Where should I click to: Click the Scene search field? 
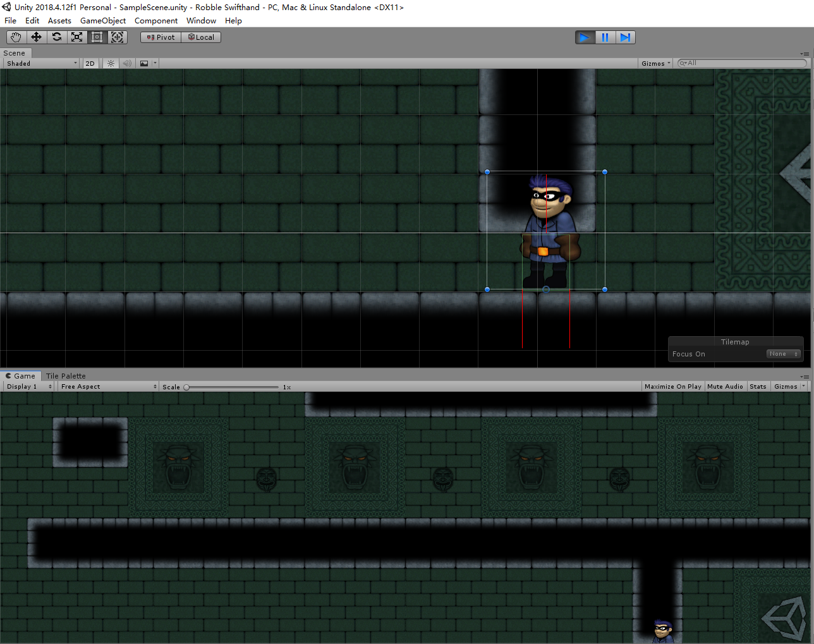[x=742, y=63]
